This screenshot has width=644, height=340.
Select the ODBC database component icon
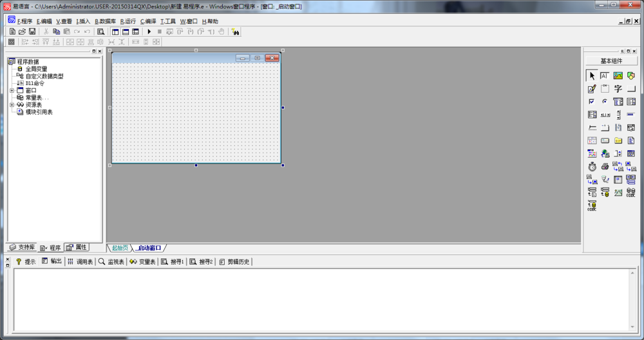pos(631,192)
